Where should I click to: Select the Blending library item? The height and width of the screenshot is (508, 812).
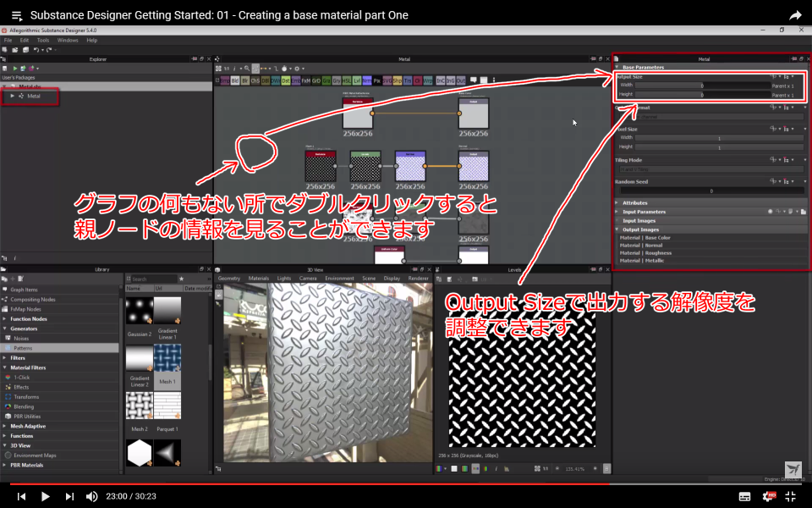coord(24,406)
